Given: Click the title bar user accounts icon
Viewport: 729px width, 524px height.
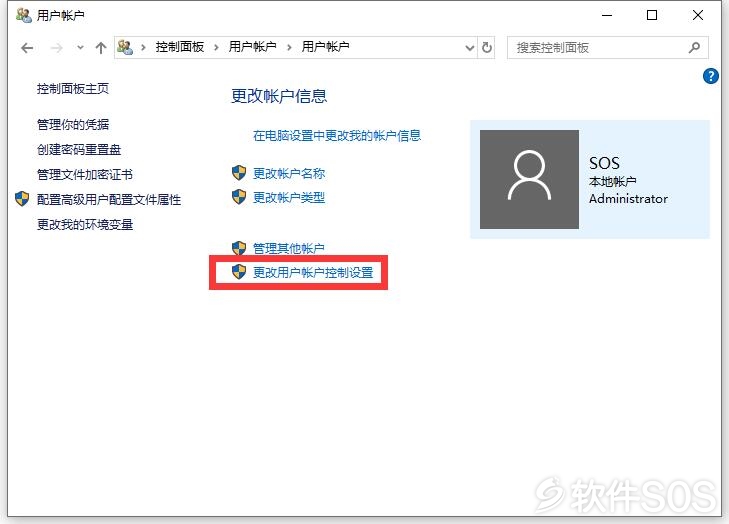Looking at the screenshot, I should (x=24, y=15).
